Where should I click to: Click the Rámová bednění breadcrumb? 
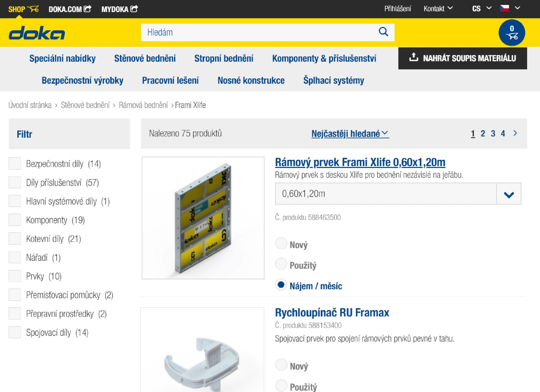[143, 105]
